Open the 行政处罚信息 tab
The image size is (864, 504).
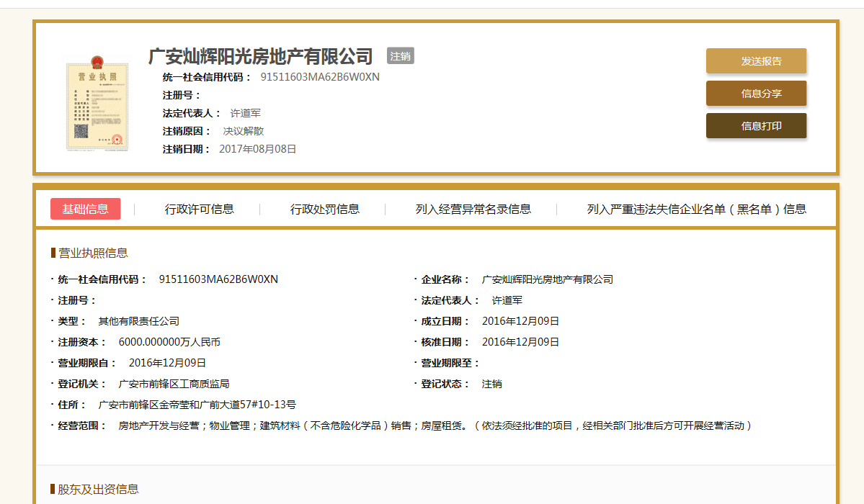(325, 210)
